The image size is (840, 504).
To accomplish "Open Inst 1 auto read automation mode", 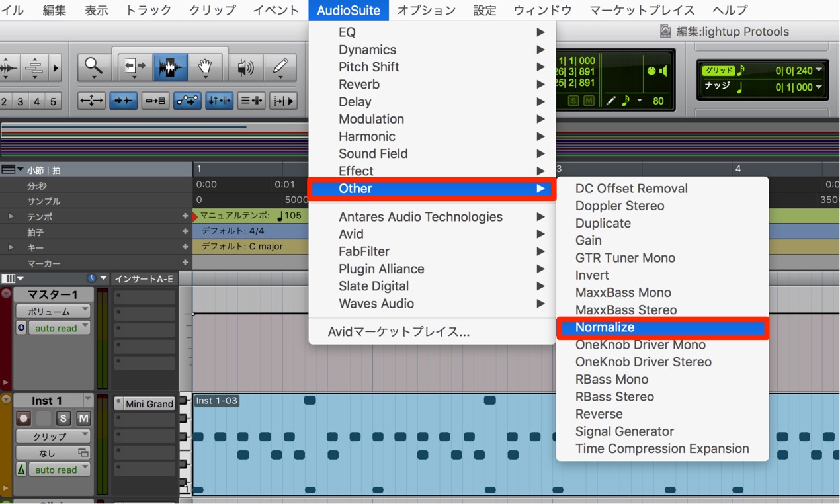I will click(x=60, y=470).
